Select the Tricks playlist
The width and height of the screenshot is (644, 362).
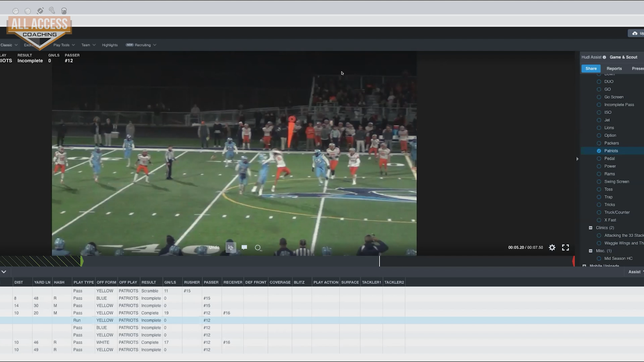599,205
